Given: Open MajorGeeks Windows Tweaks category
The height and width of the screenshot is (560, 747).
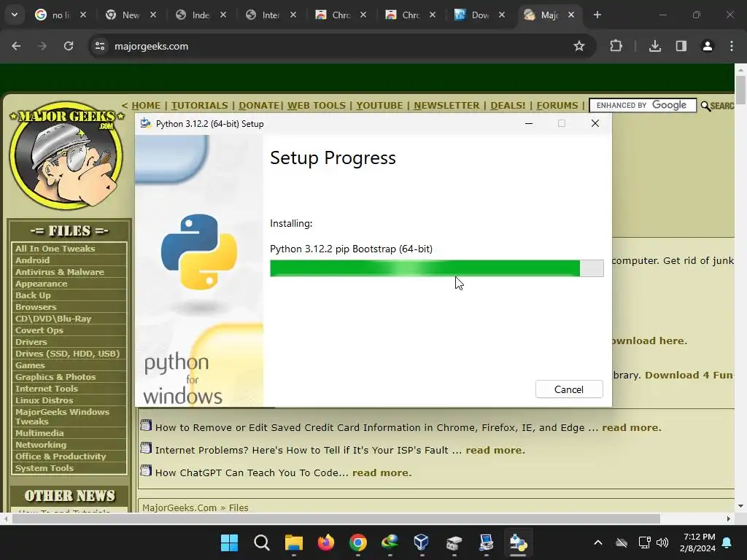Looking at the screenshot, I should tap(62, 416).
